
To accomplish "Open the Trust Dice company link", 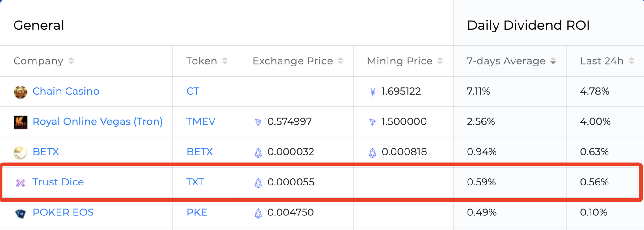I will tap(58, 182).
